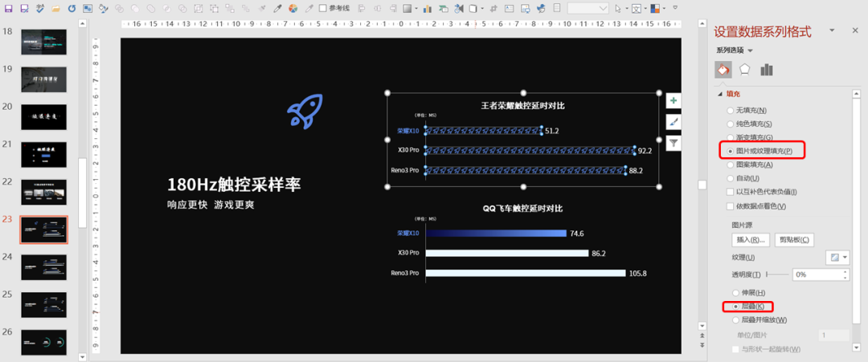This screenshot has height=362, width=868.
Task: Select slide 22 thumbnail
Action: pos(43,193)
